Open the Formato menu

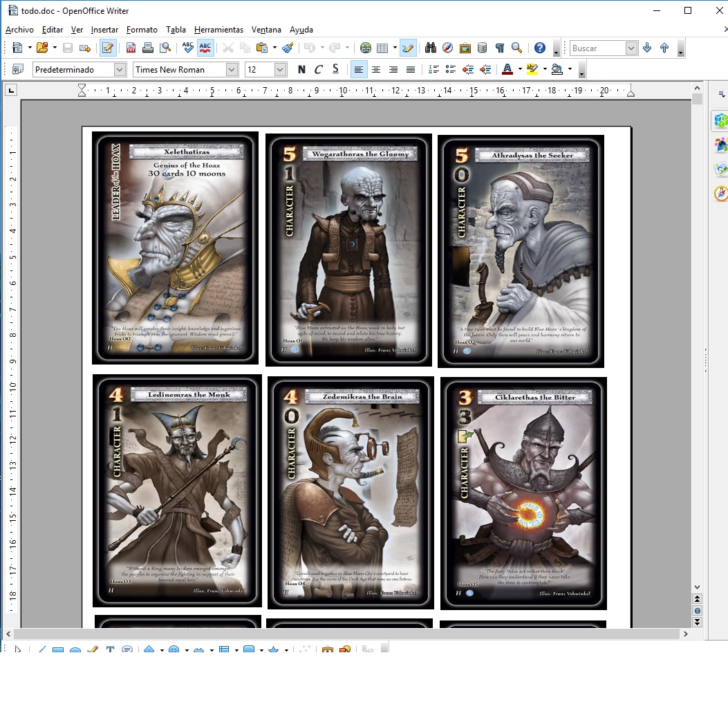(142, 30)
